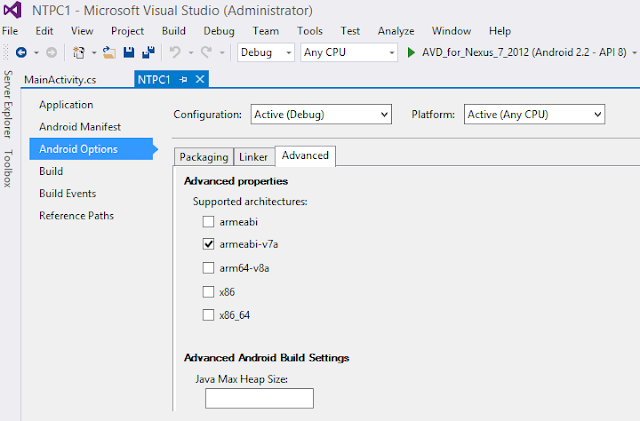Open the Build properties page
640x421 pixels.
51,171
